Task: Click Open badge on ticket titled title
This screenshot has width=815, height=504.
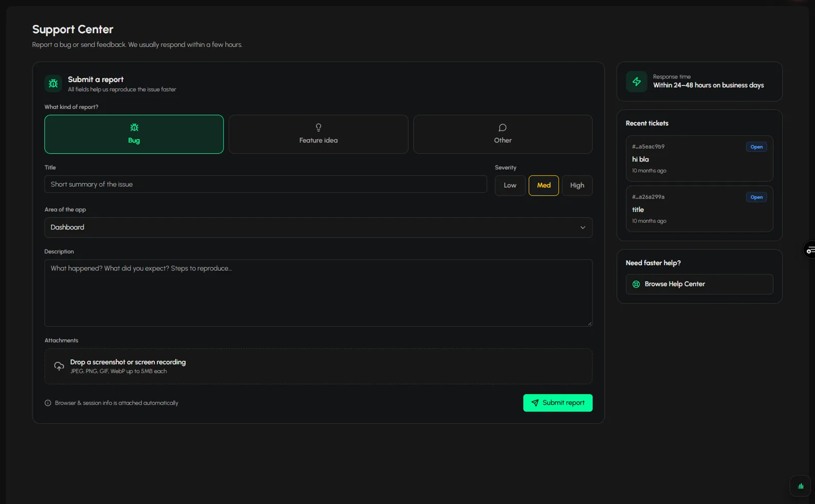Action: [x=756, y=197]
